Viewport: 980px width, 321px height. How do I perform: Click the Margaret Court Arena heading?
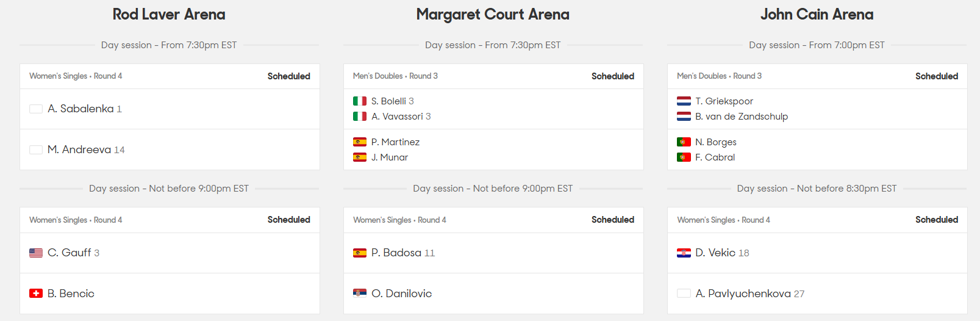493,15
